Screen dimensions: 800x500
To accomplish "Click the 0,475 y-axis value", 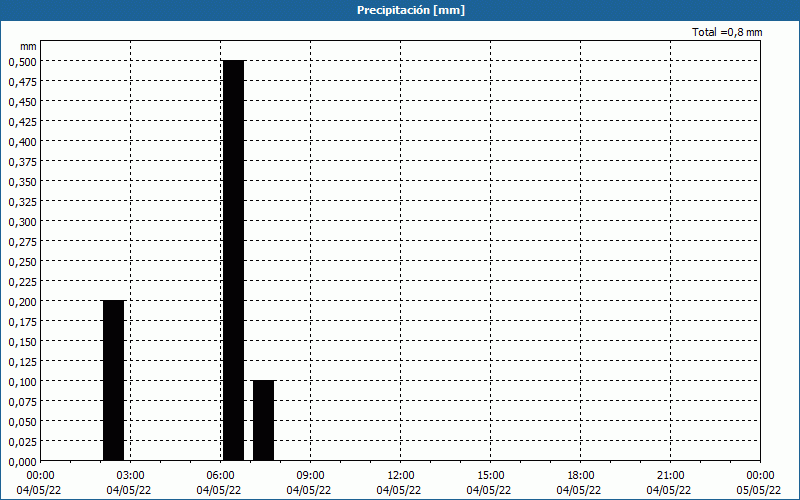I will click(x=22, y=82).
